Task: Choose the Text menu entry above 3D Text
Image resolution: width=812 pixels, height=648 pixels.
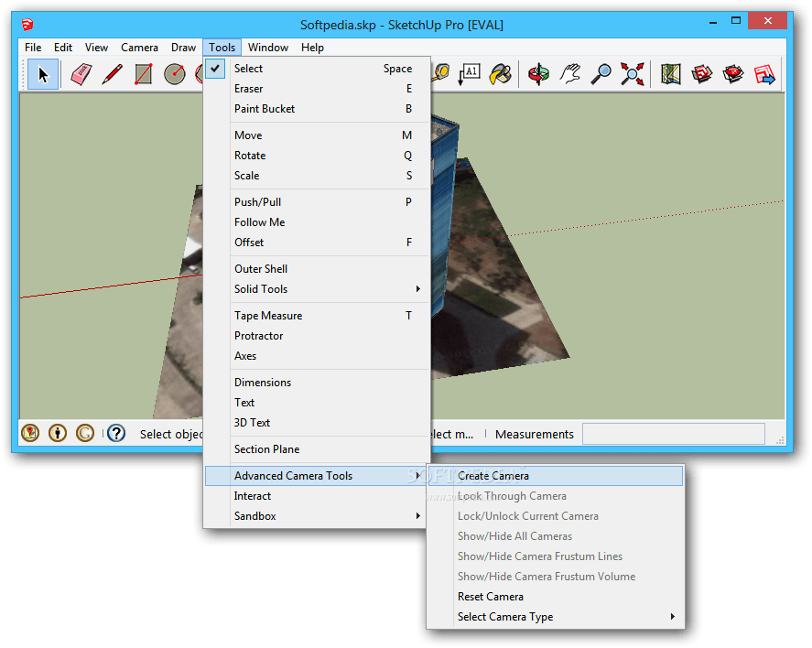Action: [x=317, y=402]
